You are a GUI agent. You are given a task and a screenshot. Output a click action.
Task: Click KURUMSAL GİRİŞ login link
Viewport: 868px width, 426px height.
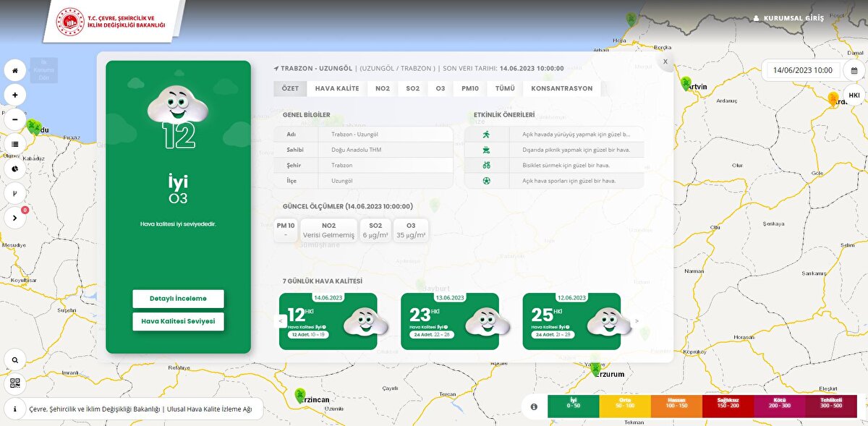click(788, 18)
